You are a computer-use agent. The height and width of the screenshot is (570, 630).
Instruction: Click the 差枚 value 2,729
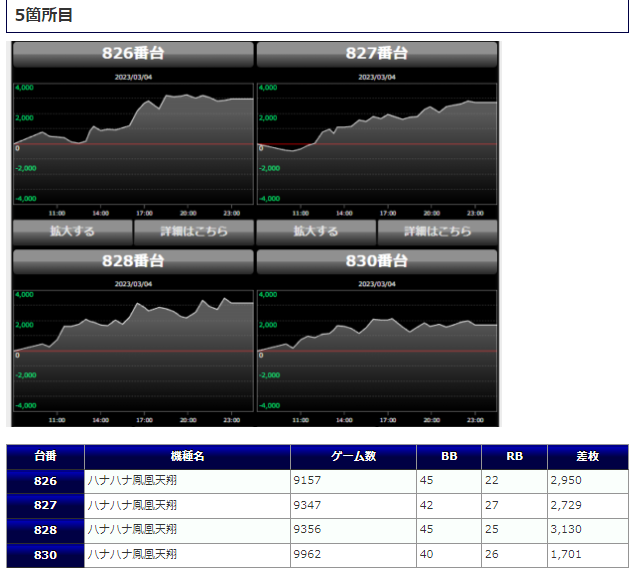[566, 505]
